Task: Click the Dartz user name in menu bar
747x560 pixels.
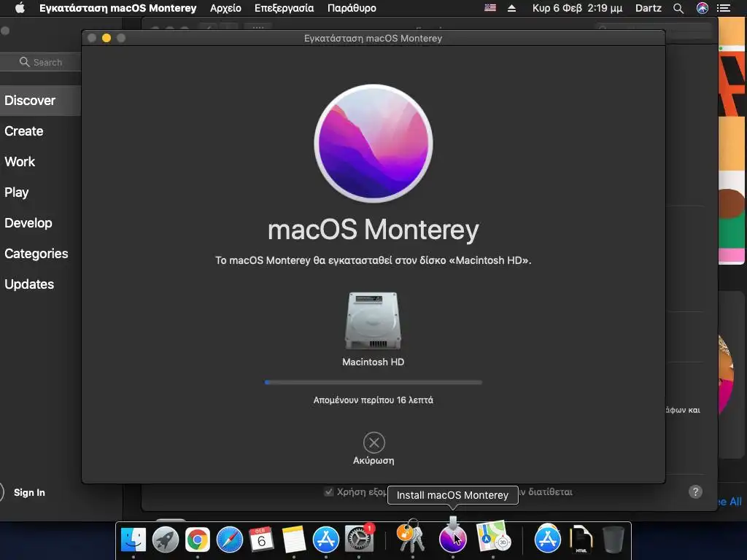Action: (x=649, y=8)
